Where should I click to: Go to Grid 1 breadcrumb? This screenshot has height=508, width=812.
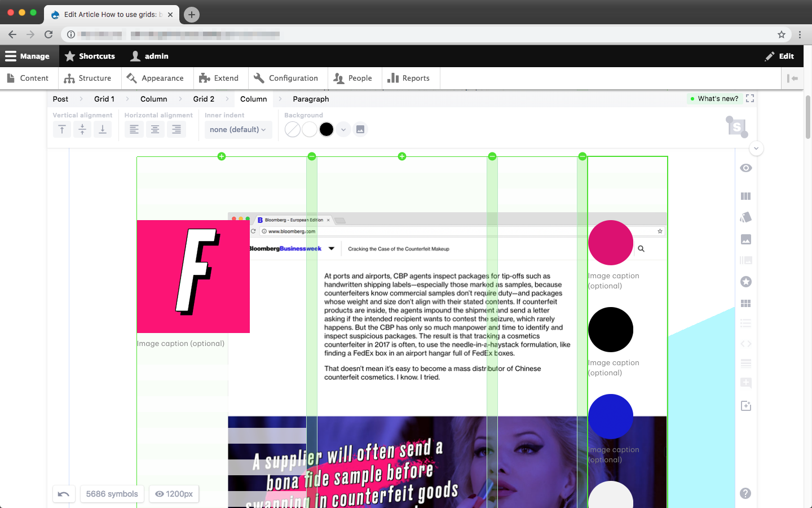click(104, 99)
